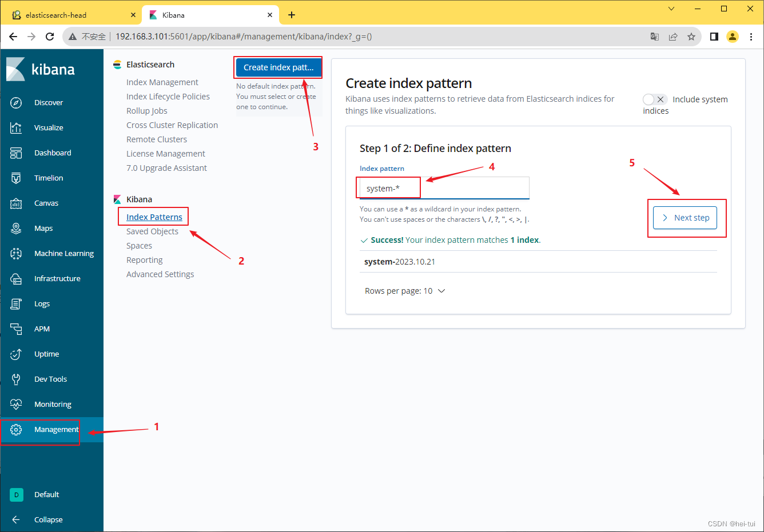
Task: Bookmark this page with star icon
Action: pyautogui.click(x=691, y=37)
